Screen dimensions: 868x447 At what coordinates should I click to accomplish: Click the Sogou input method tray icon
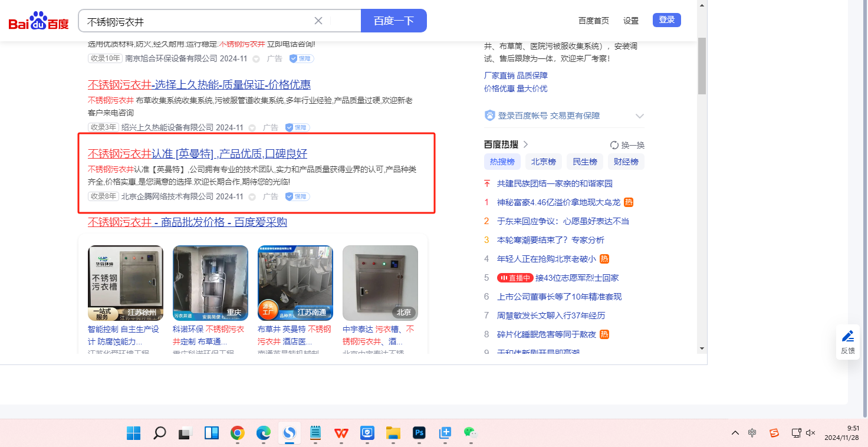click(774, 433)
